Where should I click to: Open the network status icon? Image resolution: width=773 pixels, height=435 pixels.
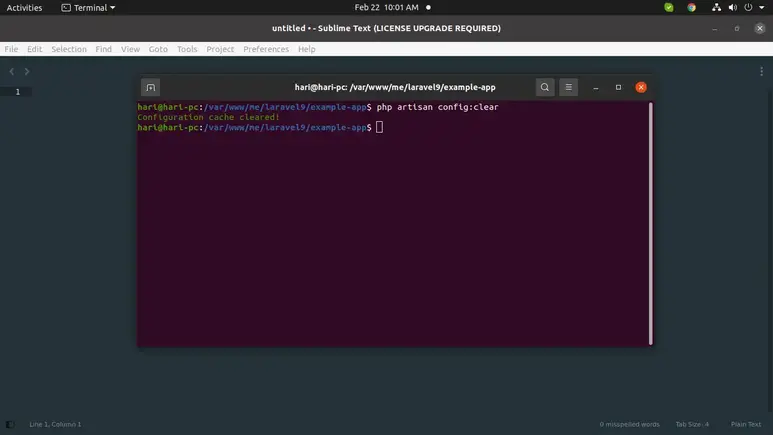716,7
